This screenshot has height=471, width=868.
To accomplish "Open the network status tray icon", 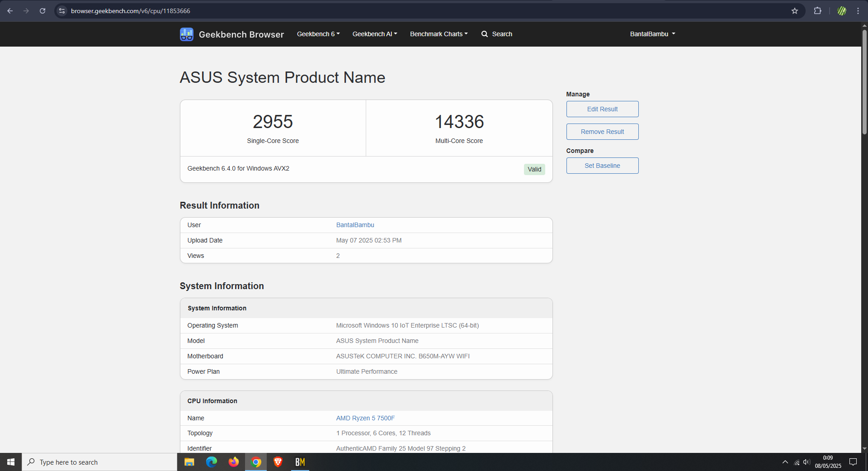I will click(x=797, y=462).
